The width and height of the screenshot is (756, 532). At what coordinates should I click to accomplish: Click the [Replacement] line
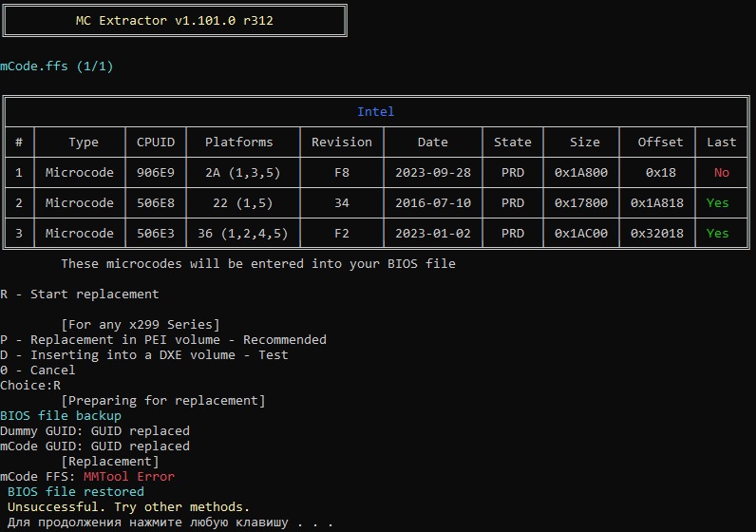(110, 462)
